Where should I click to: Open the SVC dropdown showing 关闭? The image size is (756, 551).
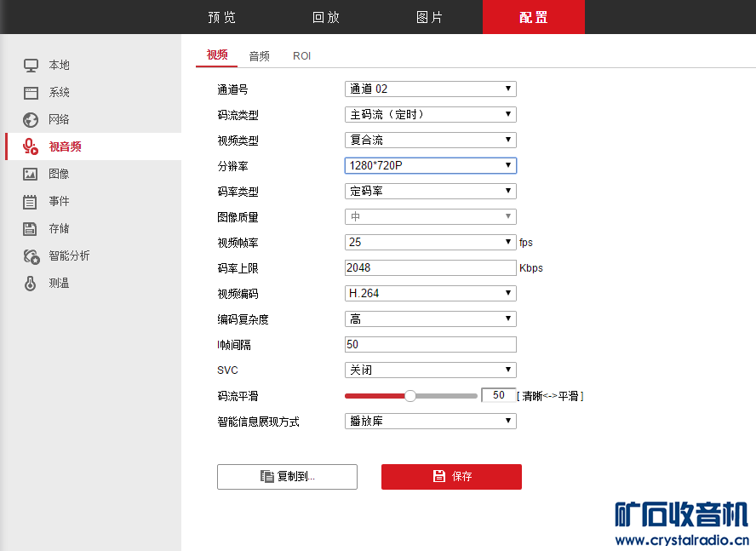pos(431,370)
